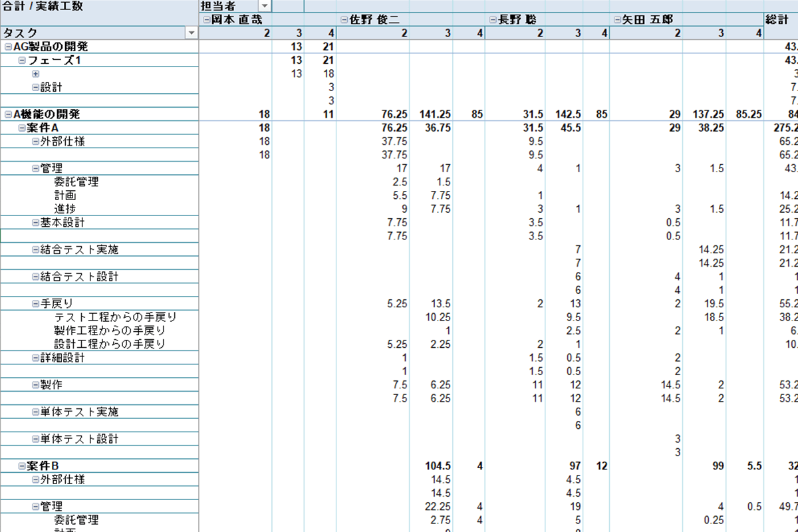Image resolution: width=798 pixels, height=532 pixels.
Task: Collapse the 手戻り task group
Action: [35, 304]
